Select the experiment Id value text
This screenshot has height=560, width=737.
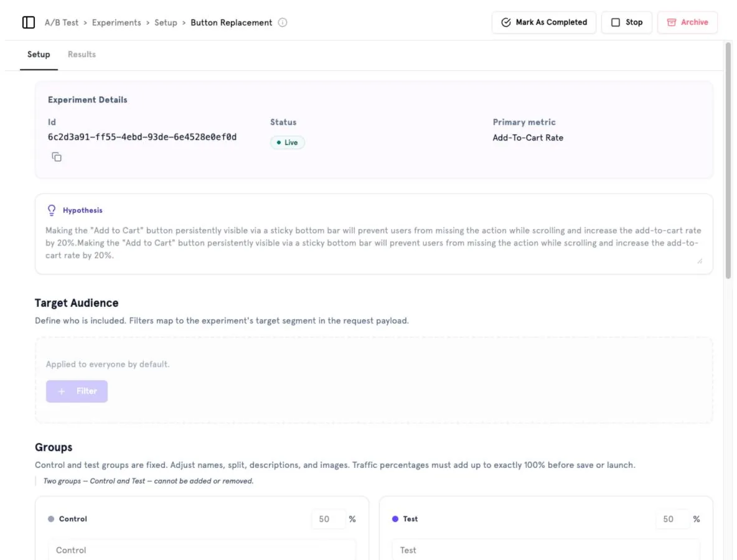click(142, 137)
